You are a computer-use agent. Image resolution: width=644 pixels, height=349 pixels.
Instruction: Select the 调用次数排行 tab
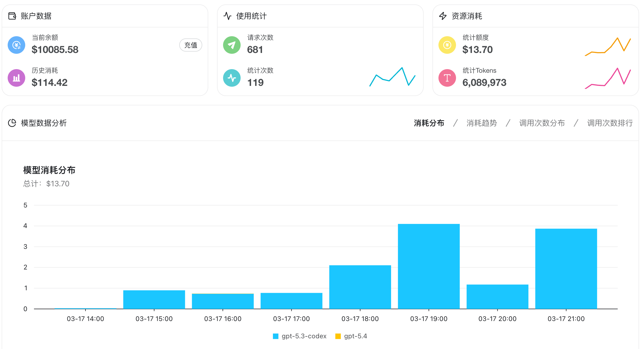[x=610, y=123]
